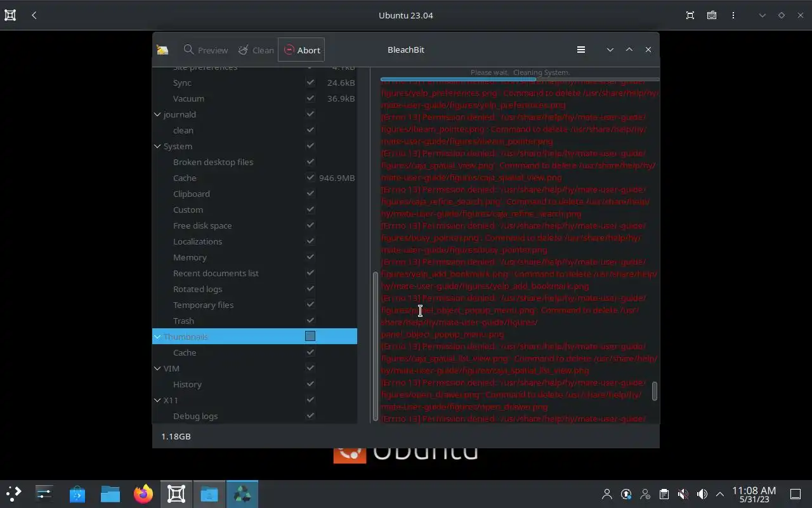Open the volume speaker tray icon
The width and height of the screenshot is (812, 508).
[702, 494]
